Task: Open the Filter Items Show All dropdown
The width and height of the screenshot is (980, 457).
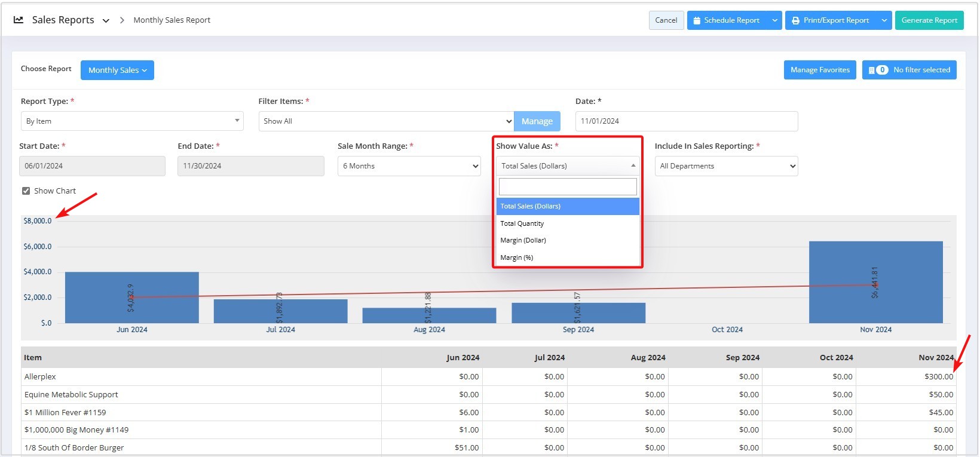Action: tap(386, 121)
